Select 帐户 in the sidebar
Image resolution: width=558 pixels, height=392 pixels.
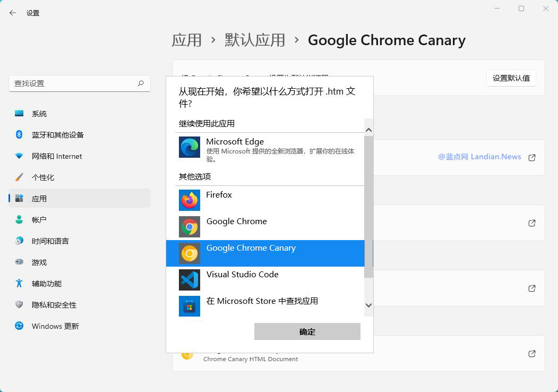coord(80,219)
